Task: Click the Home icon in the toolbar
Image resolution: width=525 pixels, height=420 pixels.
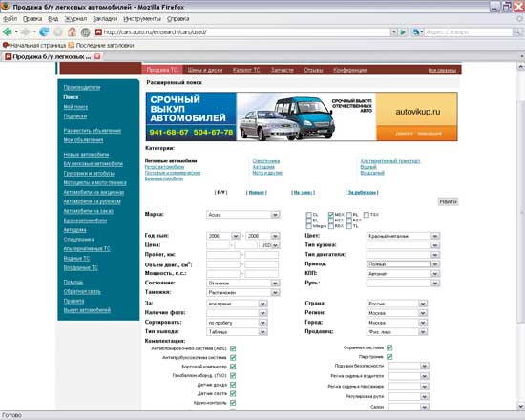Action: tap(72, 32)
